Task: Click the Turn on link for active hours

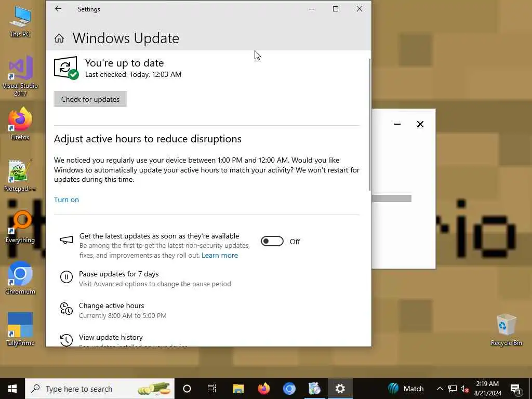Action: [x=66, y=199]
